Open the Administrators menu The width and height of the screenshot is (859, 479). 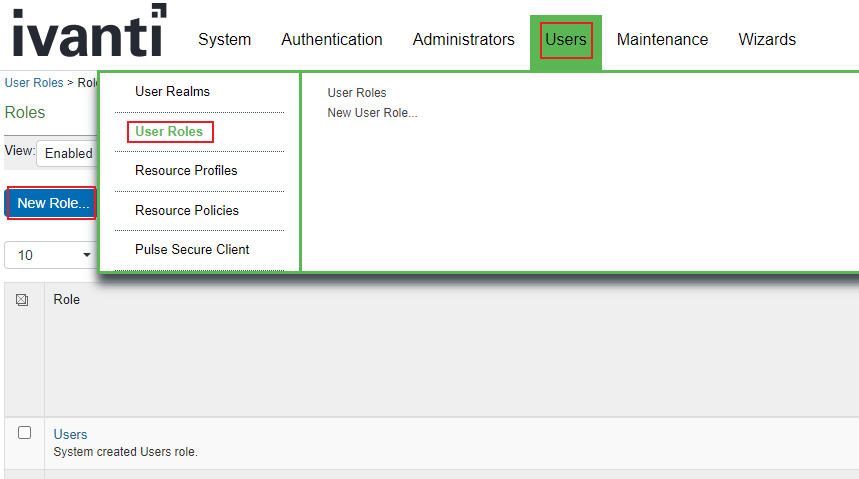point(463,40)
